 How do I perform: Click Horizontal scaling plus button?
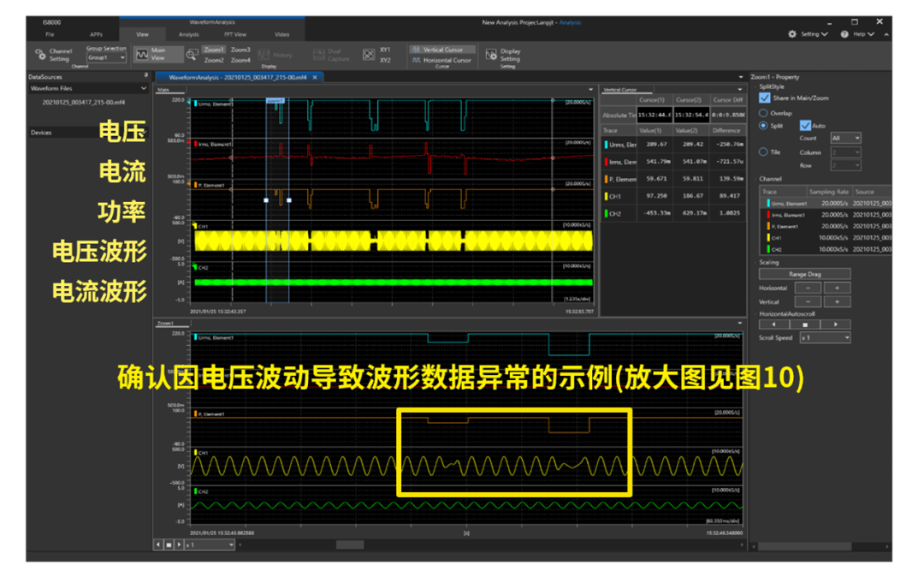(837, 288)
